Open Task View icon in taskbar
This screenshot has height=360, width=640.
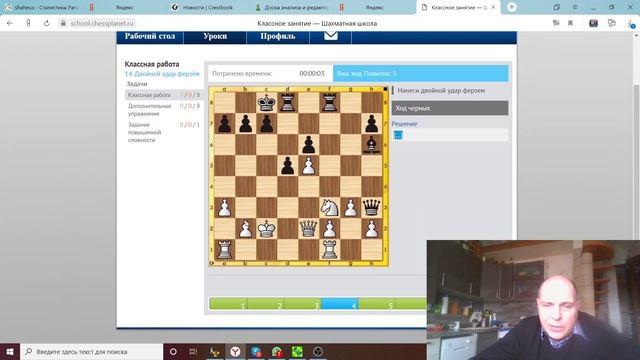193,351
